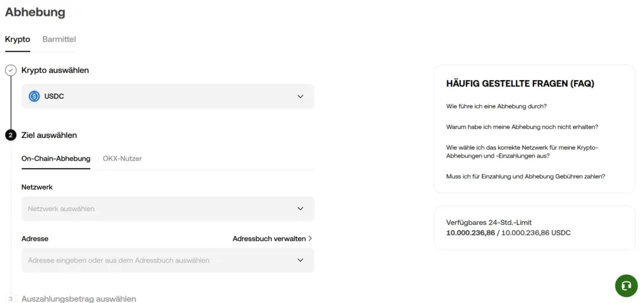Viewport: 644px width, 303px height.
Task: Click arrow next to Adressbuch verwalten
Action: (x=310, y=239)
